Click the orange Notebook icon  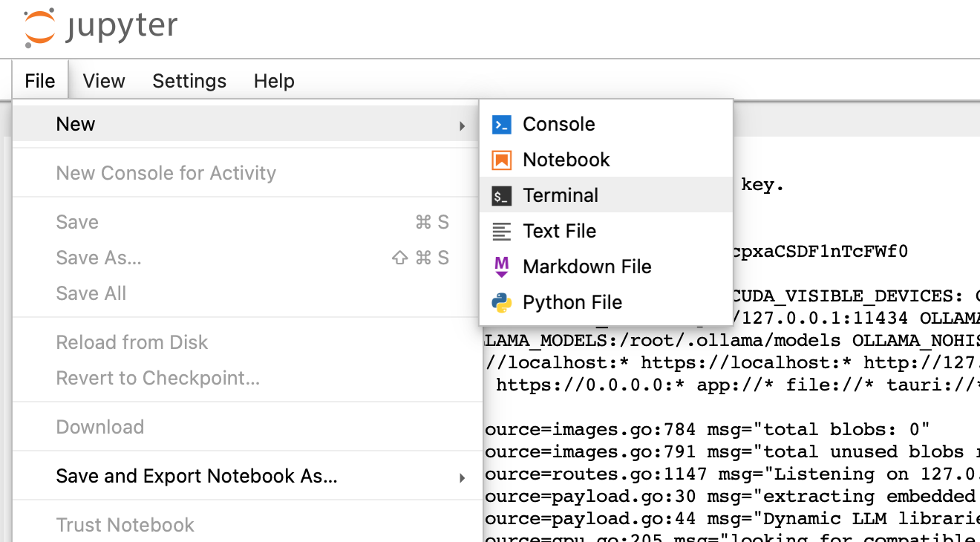click(x=502, y=160)
